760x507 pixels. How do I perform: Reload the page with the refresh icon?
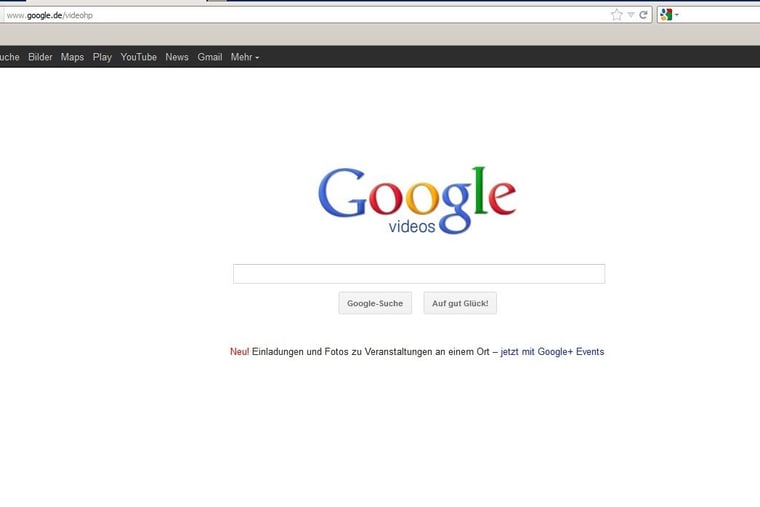(x=643, y=15)
